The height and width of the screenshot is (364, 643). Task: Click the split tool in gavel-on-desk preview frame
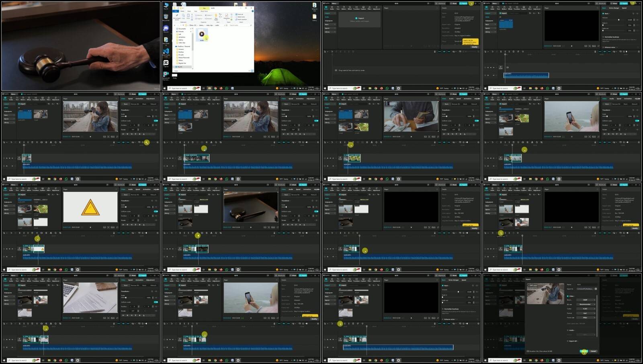(180, 233)
